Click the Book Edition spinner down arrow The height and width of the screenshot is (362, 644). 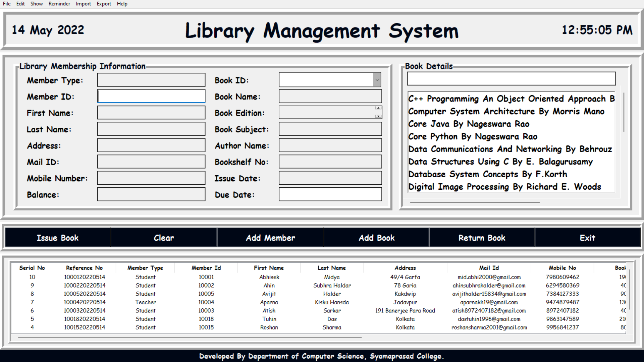(378, 116)
